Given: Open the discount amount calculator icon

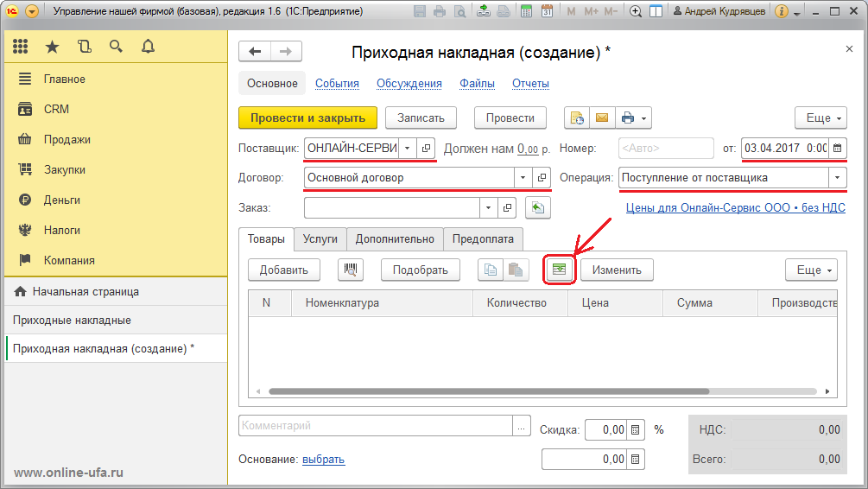Looking at the screenshot, I should (x=636, y=459).
